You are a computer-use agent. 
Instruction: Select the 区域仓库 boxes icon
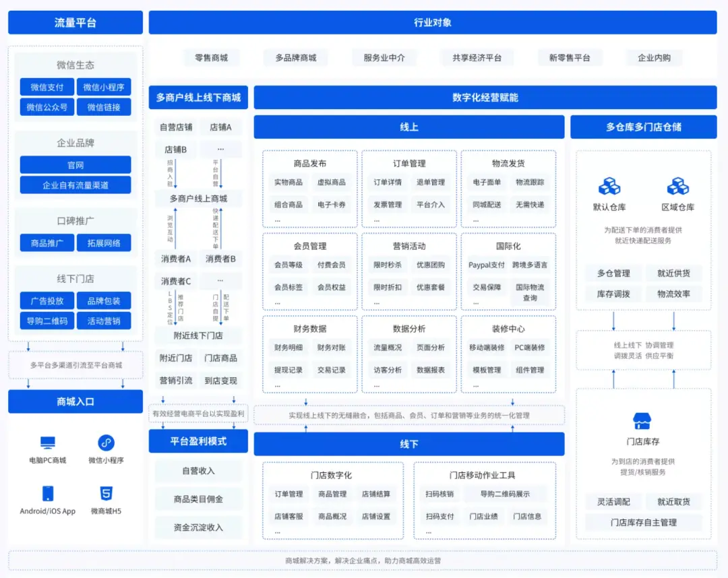[x=677, y=187]
